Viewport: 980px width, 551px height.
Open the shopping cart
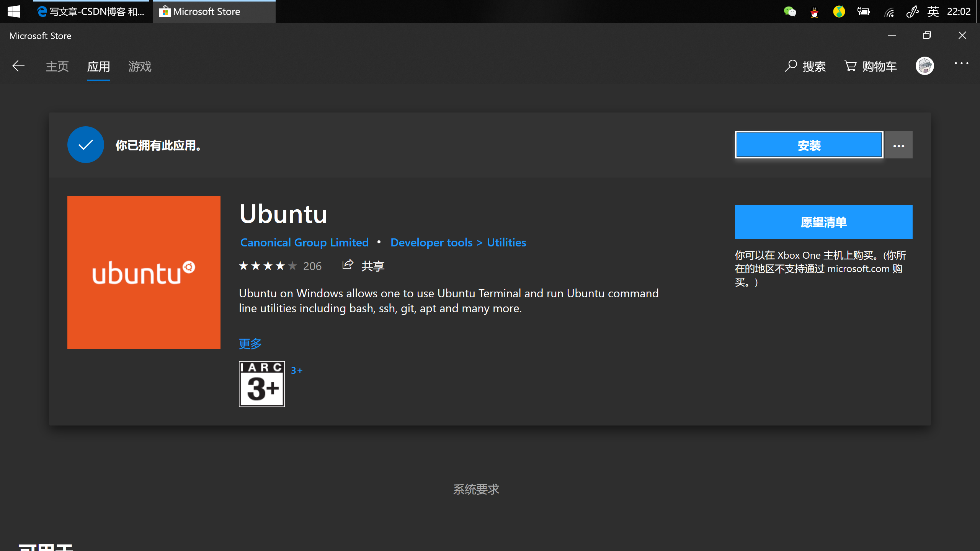pyautogui.click(x=870, y=66)
